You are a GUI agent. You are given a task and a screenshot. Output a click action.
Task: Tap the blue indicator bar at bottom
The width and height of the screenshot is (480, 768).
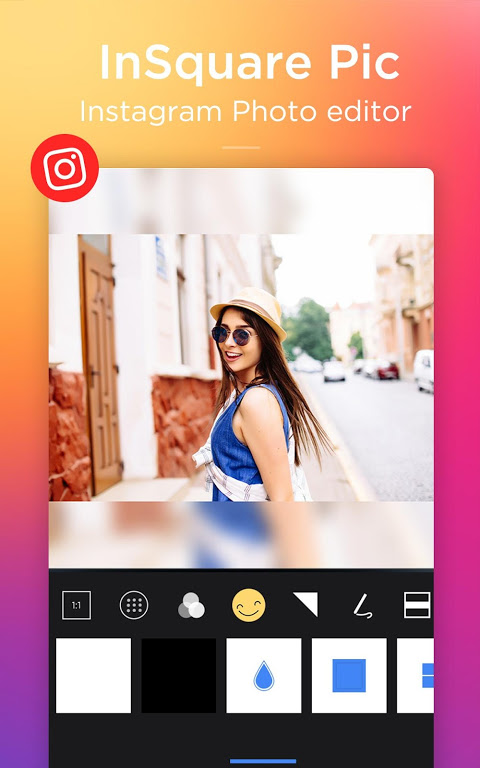[263, 761]
